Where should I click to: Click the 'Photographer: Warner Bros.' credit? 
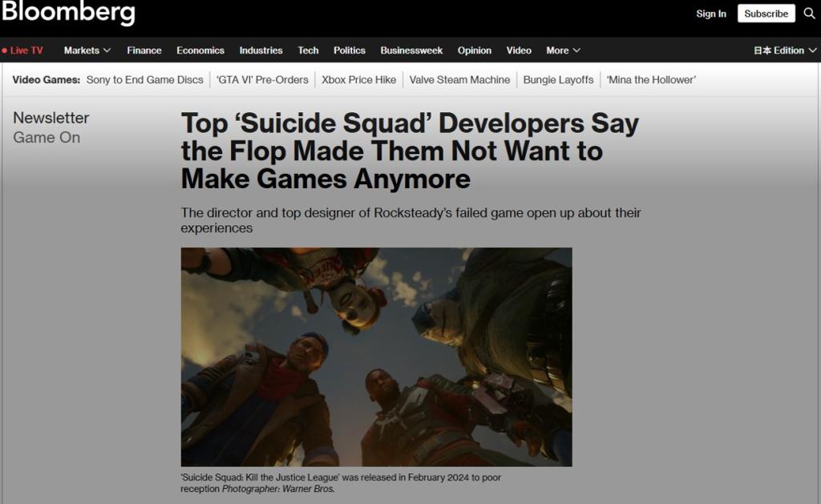pos(278,489)
